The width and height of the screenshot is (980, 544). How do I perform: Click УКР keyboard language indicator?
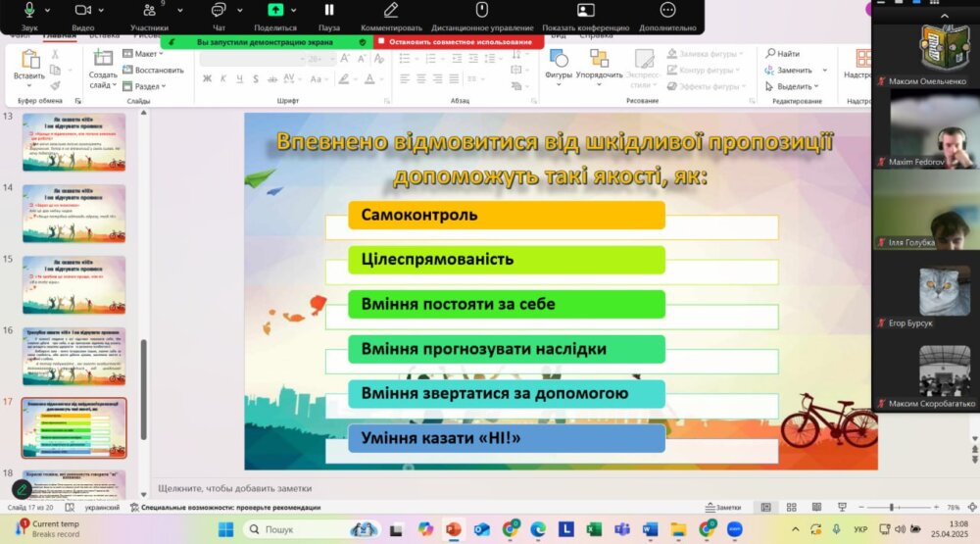(860, 529)
